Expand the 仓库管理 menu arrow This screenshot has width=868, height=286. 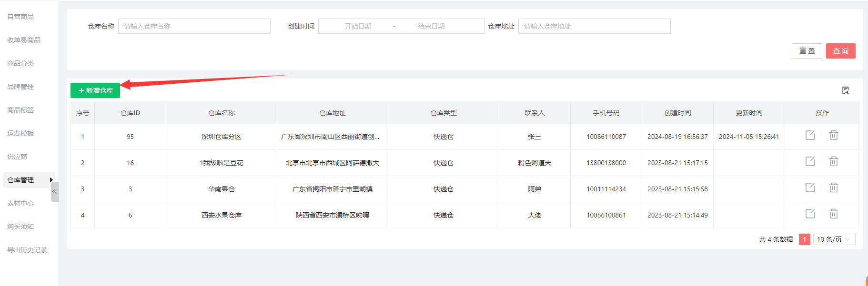pos(51,180)
